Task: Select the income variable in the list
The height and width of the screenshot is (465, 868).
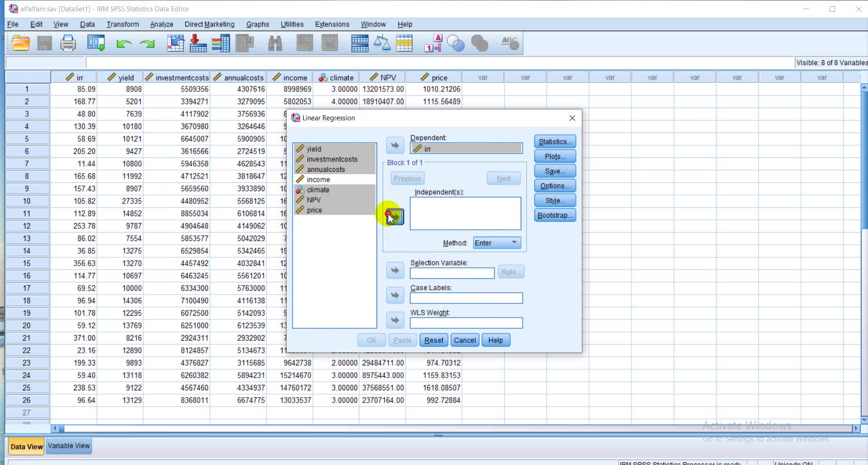Action: (x=318, y=180)
